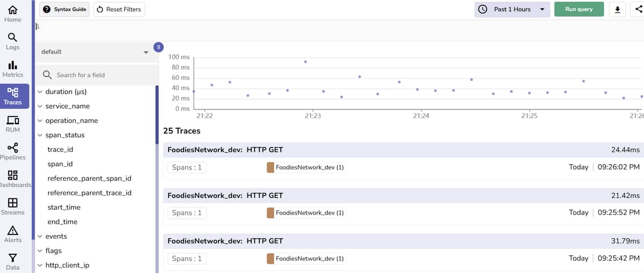
Task: Open the default stream dropdown
Action: click(94, 52)
